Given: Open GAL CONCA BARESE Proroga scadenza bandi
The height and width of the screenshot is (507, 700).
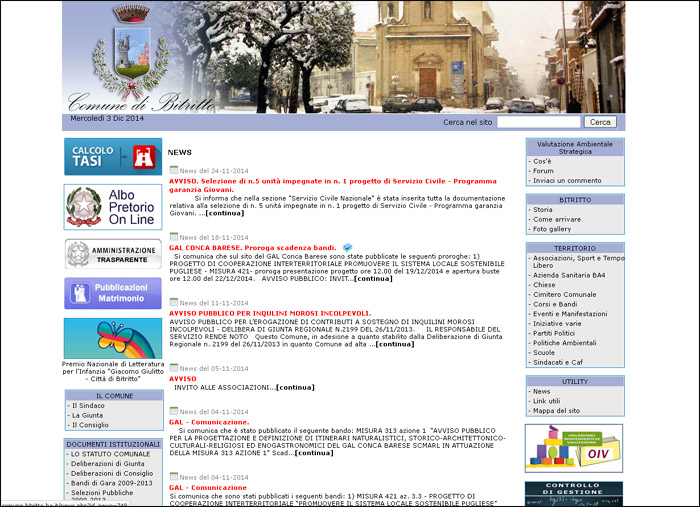Looking at the screenshot, I should coord(253,248).
